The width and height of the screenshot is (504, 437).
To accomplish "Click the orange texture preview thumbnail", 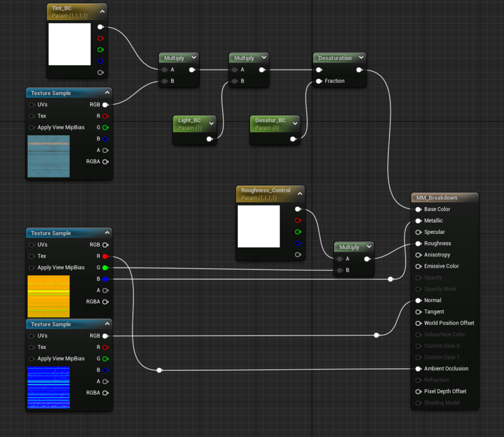I will click(x=48, y=296).
